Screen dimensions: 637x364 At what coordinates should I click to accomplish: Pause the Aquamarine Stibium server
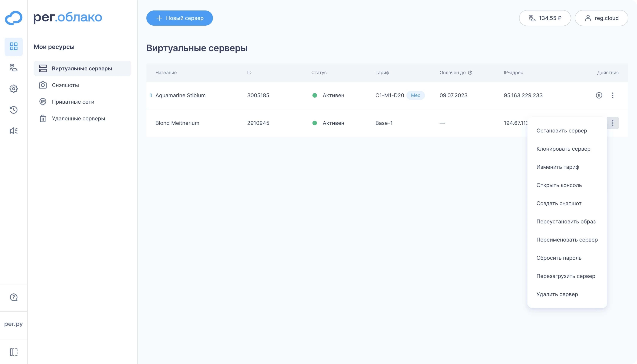599,95
